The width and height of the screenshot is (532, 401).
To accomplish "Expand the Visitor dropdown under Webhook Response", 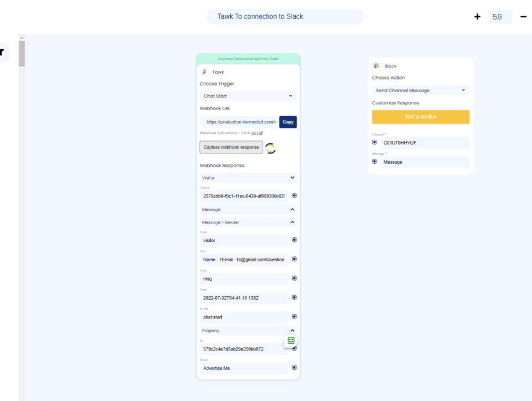I will [248, 177].
